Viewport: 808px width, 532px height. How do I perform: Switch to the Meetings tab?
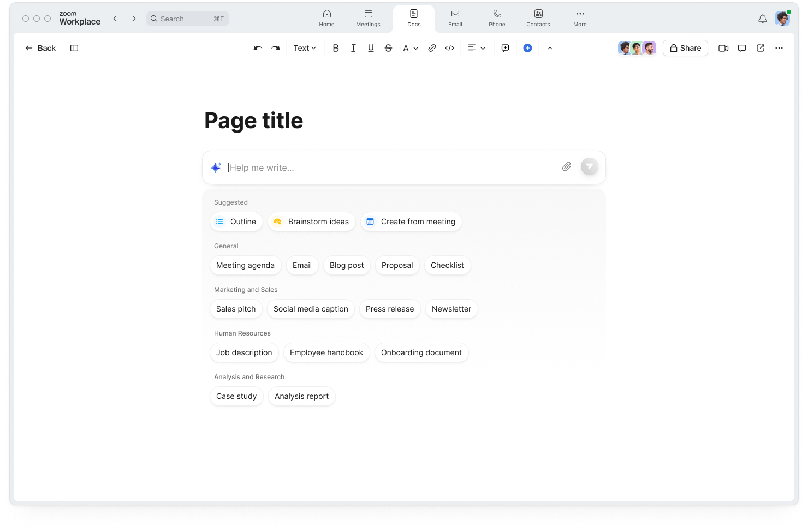[x=368, y=18]
